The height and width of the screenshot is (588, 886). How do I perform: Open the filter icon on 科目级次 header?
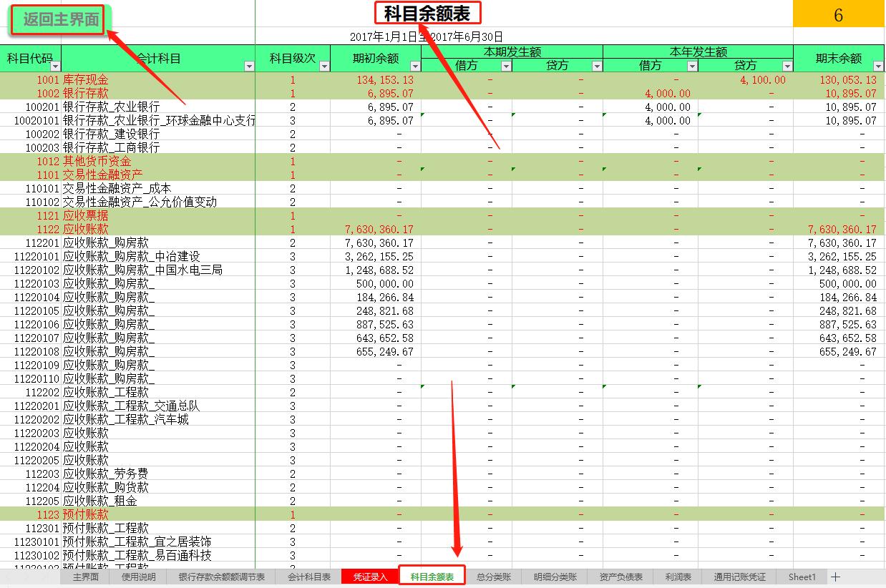pyautogui.click(x=323, y=66)
